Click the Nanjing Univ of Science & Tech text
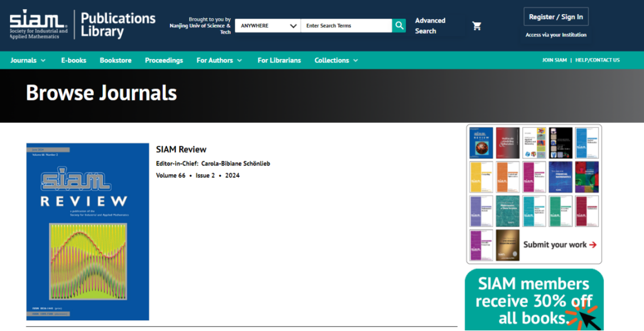 [x=200, y=29]
